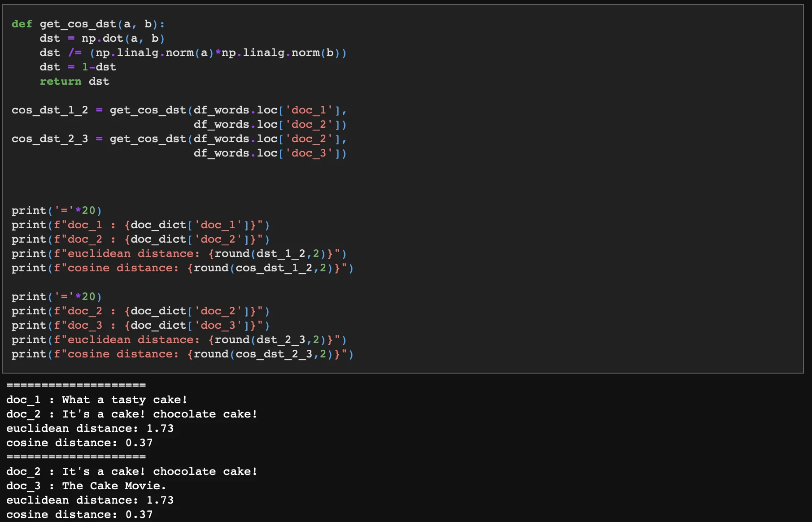Click 'doc_3' string in df_words.loc line
The height and width of the screenshot is (522, 812).
(x=309, y=153)
